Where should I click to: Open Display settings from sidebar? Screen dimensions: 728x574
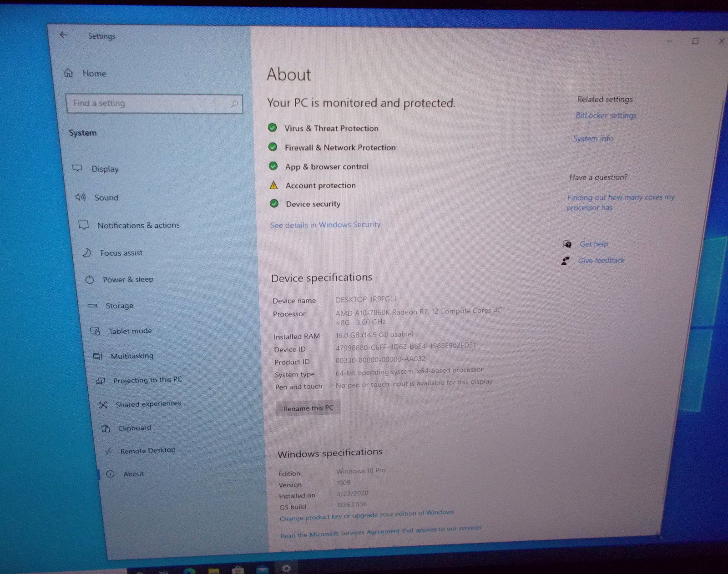coord(105,169)
